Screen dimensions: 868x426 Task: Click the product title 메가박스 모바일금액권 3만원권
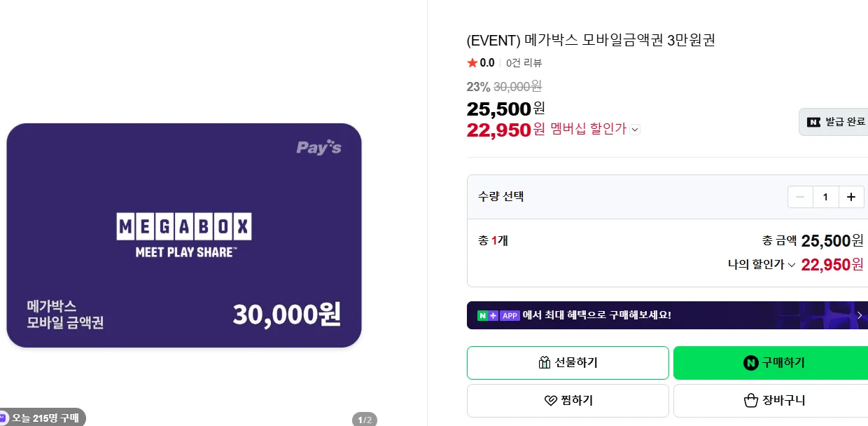point(591,40)
